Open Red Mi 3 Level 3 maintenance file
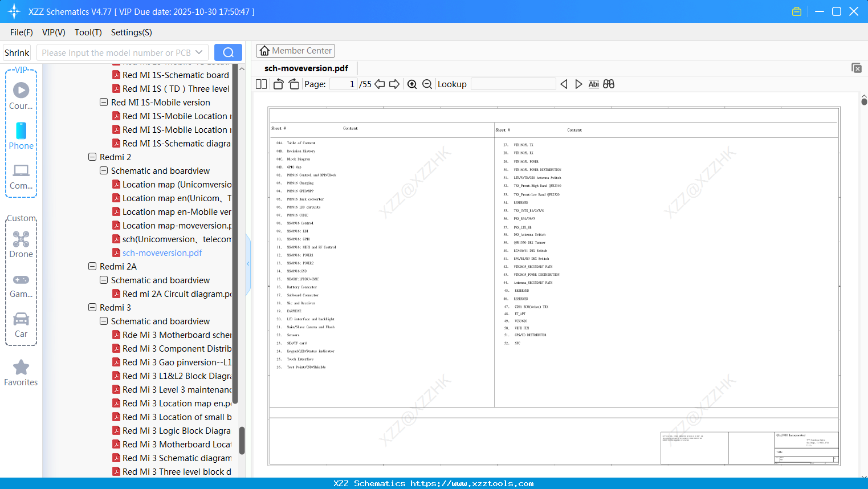 coord(172,390)
